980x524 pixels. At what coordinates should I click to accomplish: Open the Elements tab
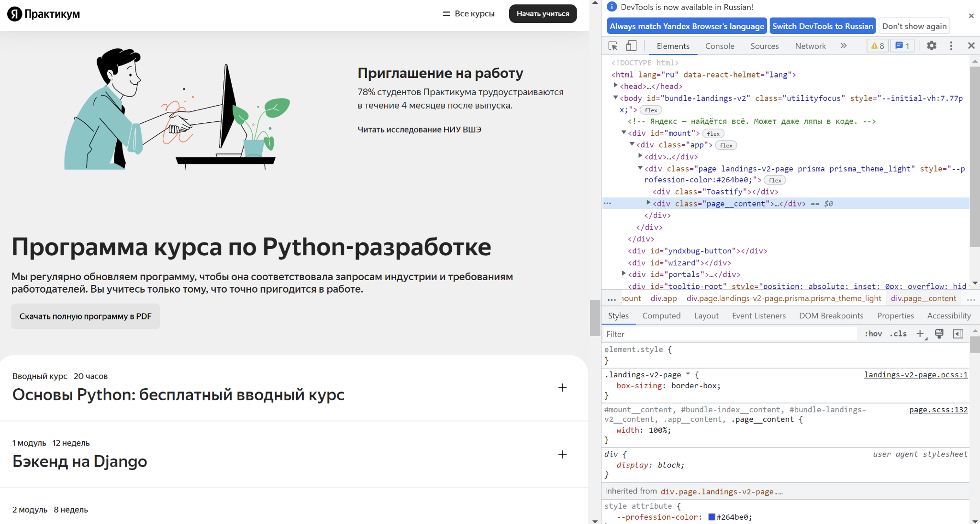(x=673, y=46)
